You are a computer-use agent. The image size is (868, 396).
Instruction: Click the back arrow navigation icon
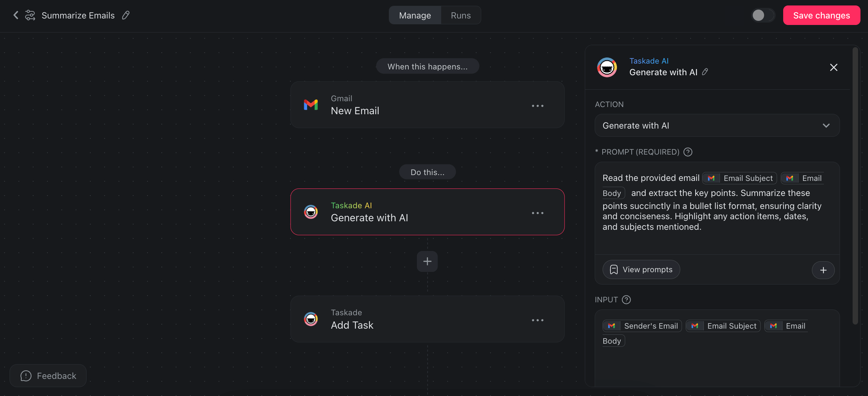click(15, 15)
